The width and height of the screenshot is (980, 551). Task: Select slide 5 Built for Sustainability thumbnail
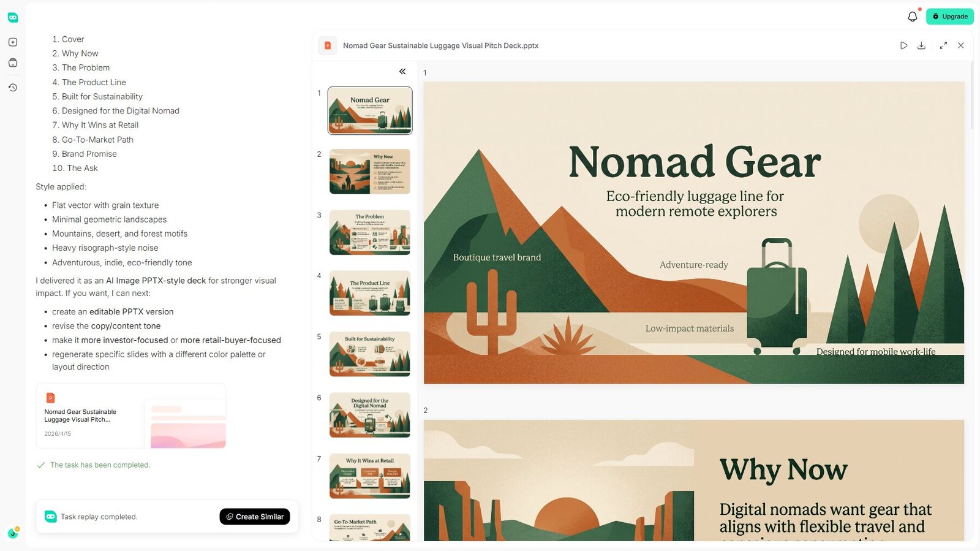pos(370,354)
